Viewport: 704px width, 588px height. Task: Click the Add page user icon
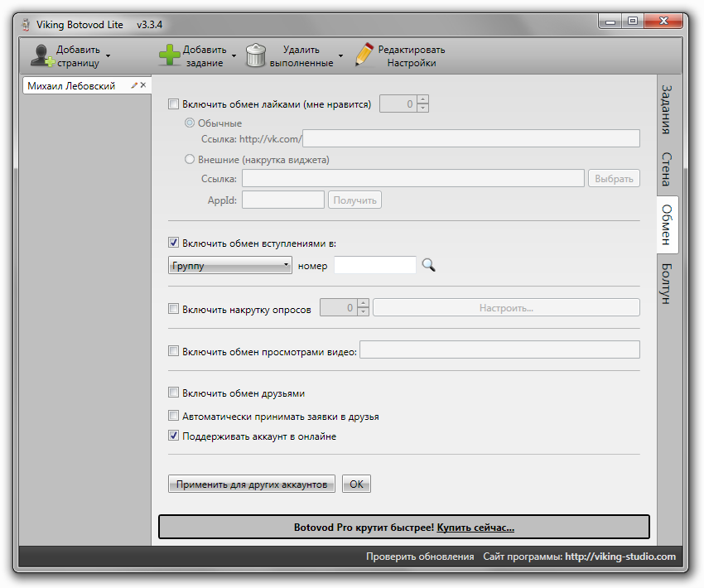(x=41, y=55)
